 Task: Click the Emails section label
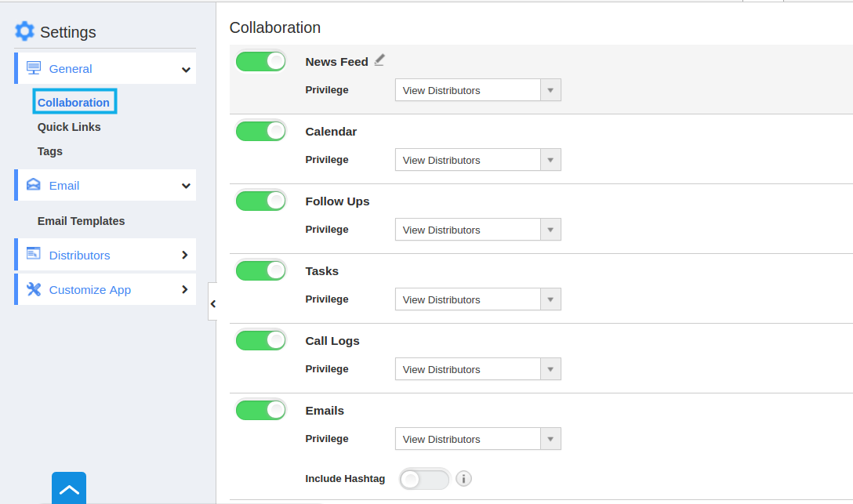pyautogui.click(x=325, y=411)
